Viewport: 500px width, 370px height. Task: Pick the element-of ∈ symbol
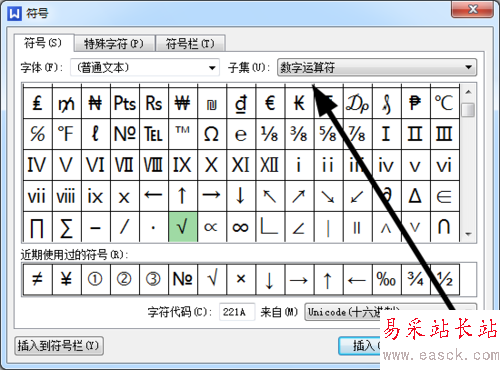(x=444, y=196)
